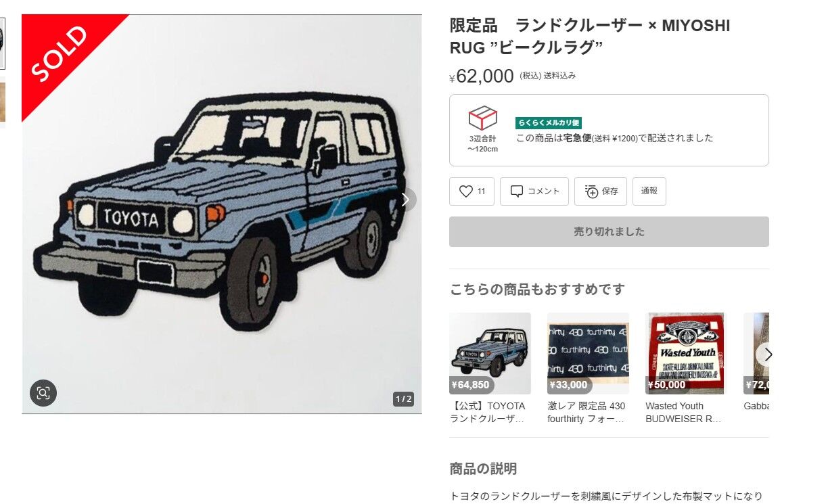Click the heart like icon with 11

click(471, 191)
